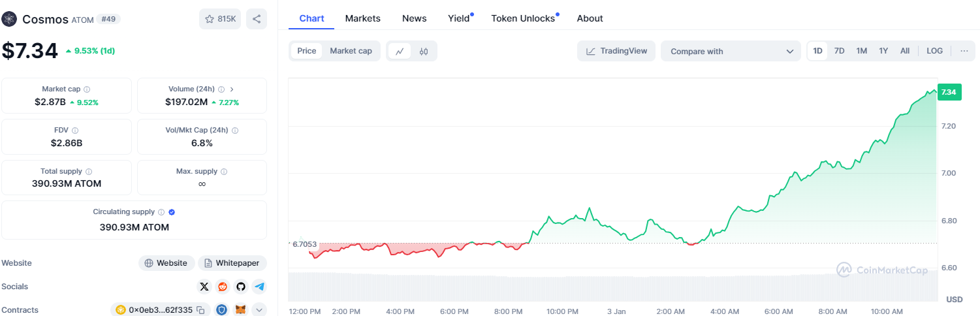
Task: Open the info tooltip beside Circulating supply
Action: coord(161,212)
